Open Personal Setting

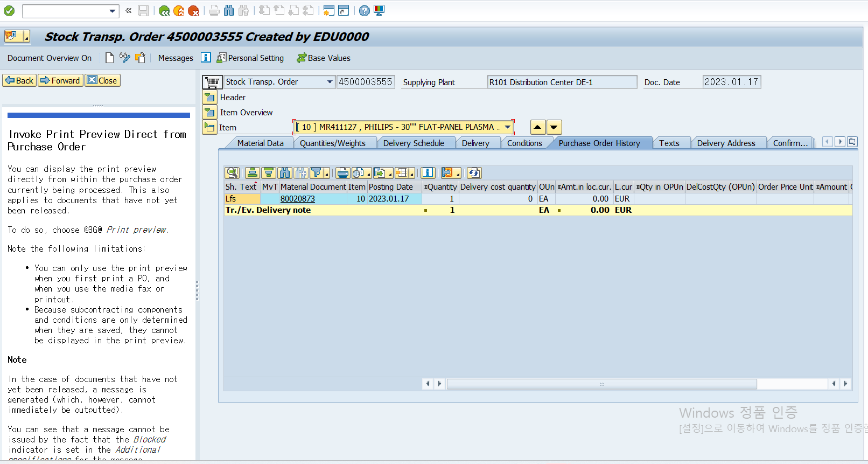click(x=250, y=58)
